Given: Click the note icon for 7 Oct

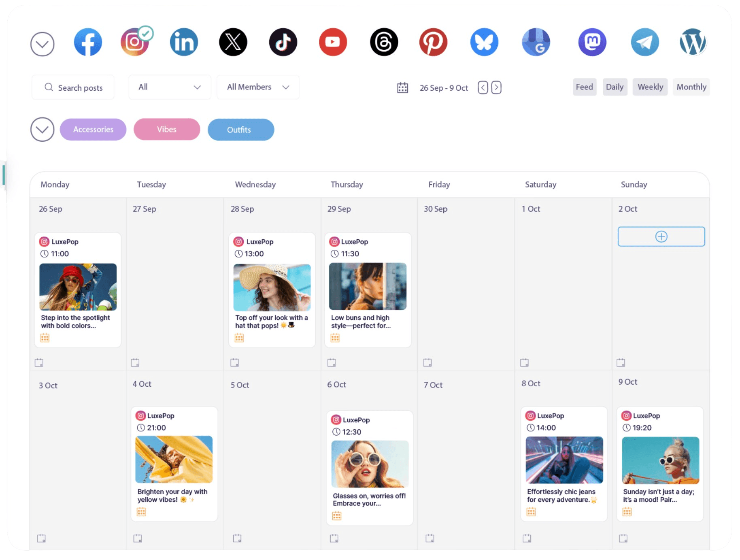Looking at the screenshot, I should pyautogui.click(x=430, y=538).
